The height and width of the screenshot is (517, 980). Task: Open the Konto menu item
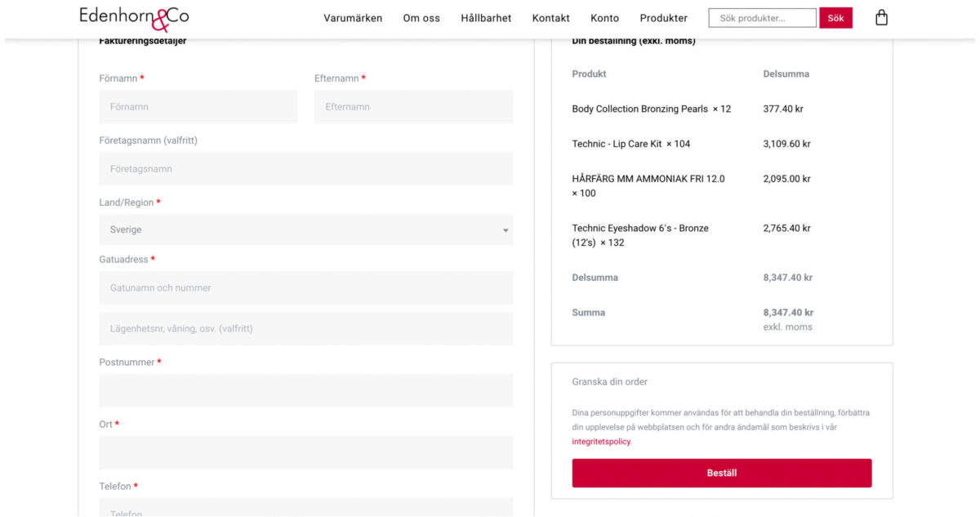click(605, 18)
